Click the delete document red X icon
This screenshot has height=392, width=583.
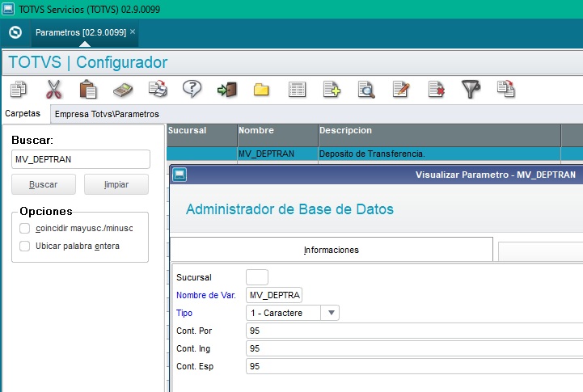436,90
